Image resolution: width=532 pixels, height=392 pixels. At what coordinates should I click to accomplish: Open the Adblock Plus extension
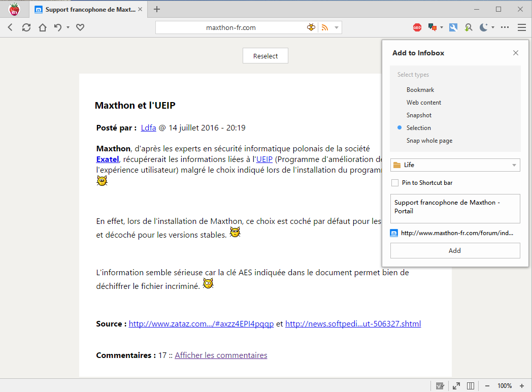[x=417, y=27]
